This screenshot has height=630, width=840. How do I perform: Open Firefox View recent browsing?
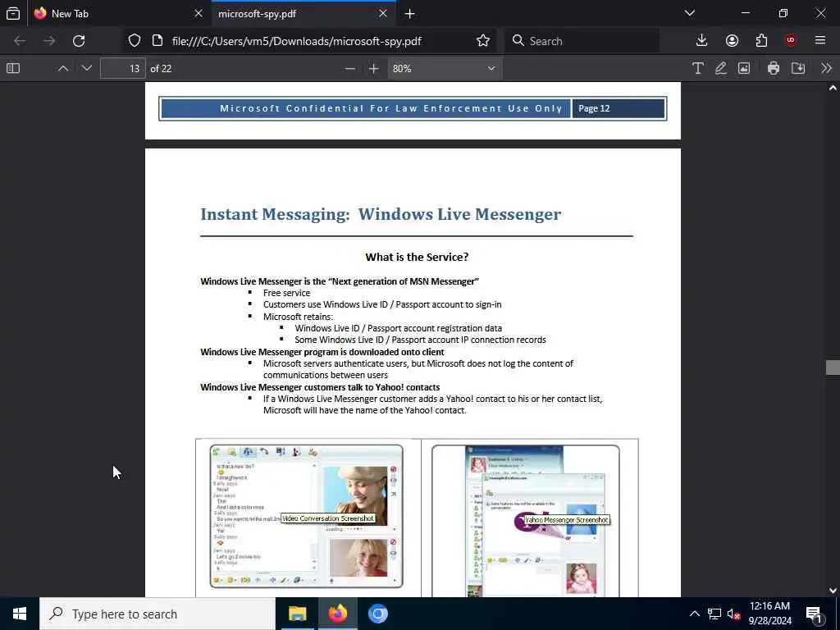point(13,14)
